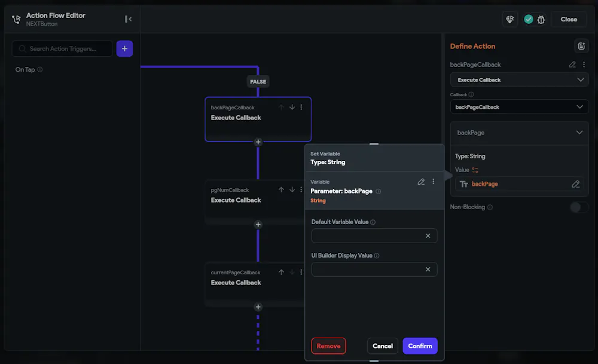598x364 pixels.
Task: Open the Callback selection dropdown
Action: [519, 107]
